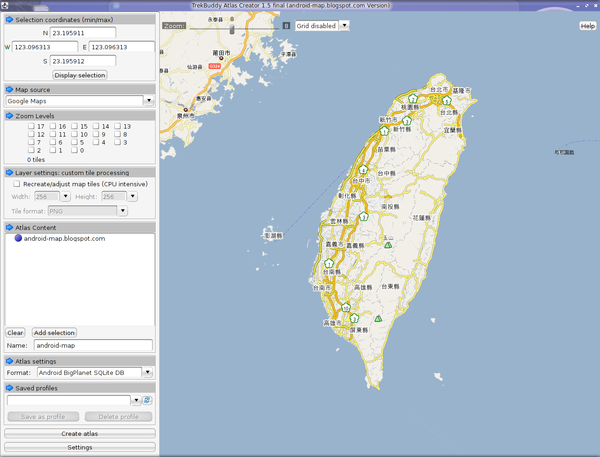The image size is (600, 457).
Task: Check zoom level 15
Action: coord(75,126)
